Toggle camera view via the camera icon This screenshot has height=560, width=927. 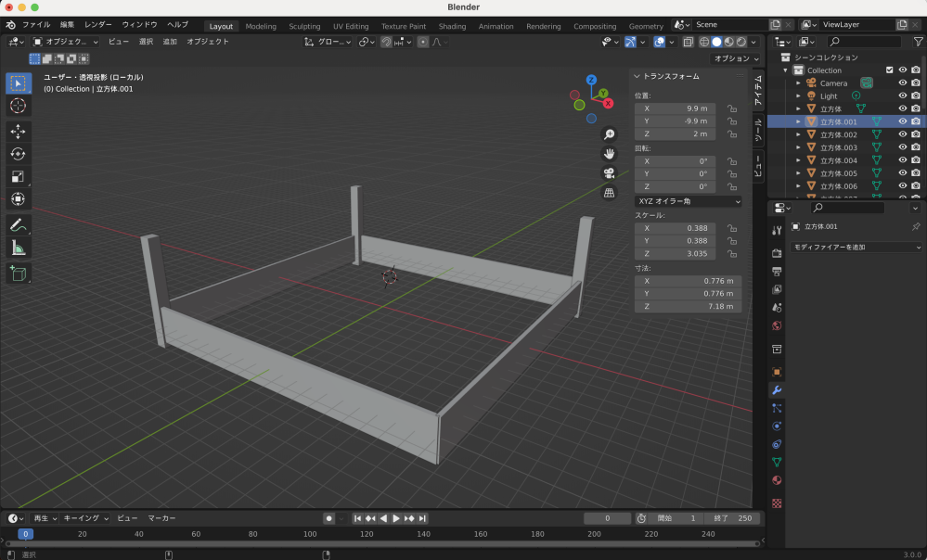(x=609, y=173)
